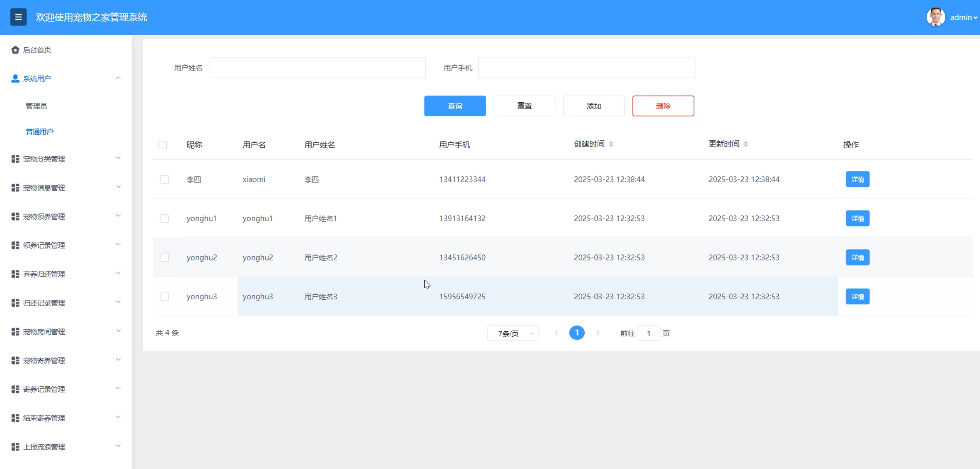
Task: Click the user icon beside 系统用户
Action: click(15, 78)
